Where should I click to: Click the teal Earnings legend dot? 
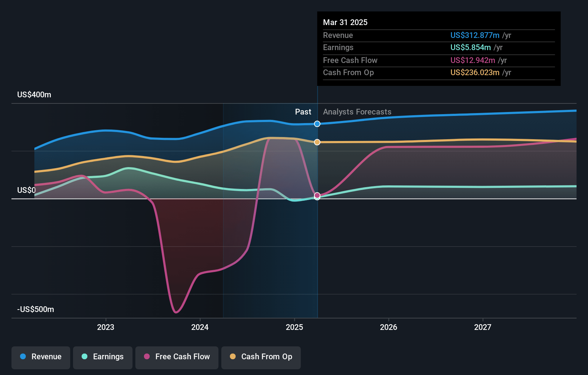click(x=85, y=356)
